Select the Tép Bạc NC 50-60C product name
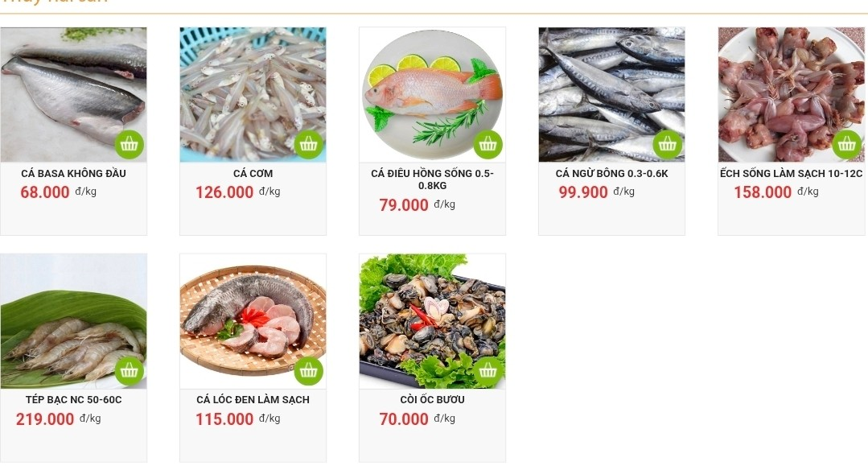The height and width of the screenshot is (466, 868). 74,399
